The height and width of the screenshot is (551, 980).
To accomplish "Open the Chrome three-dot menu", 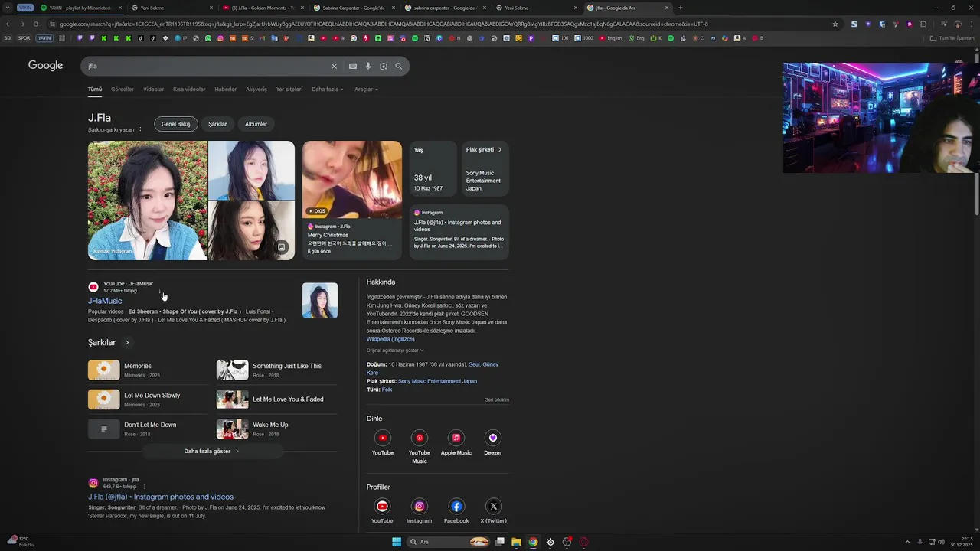I will point(972,24).
